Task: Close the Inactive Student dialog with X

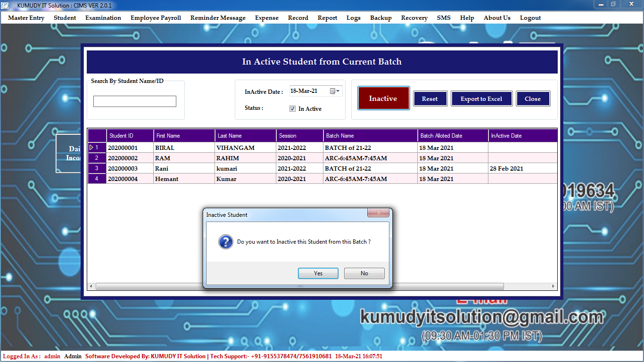Action: [378, 214]
